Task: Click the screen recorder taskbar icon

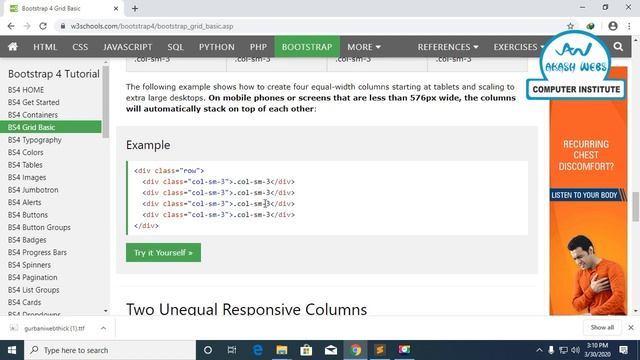Action: tap(404, 350)
